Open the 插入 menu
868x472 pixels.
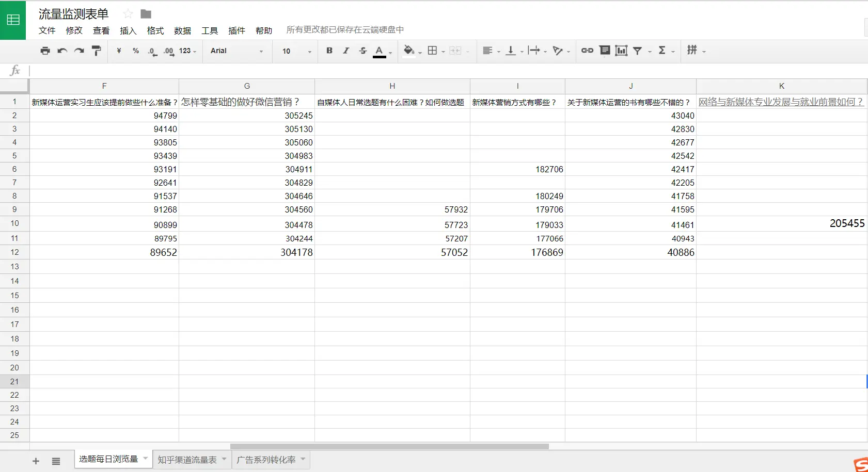tap(128, 30)
